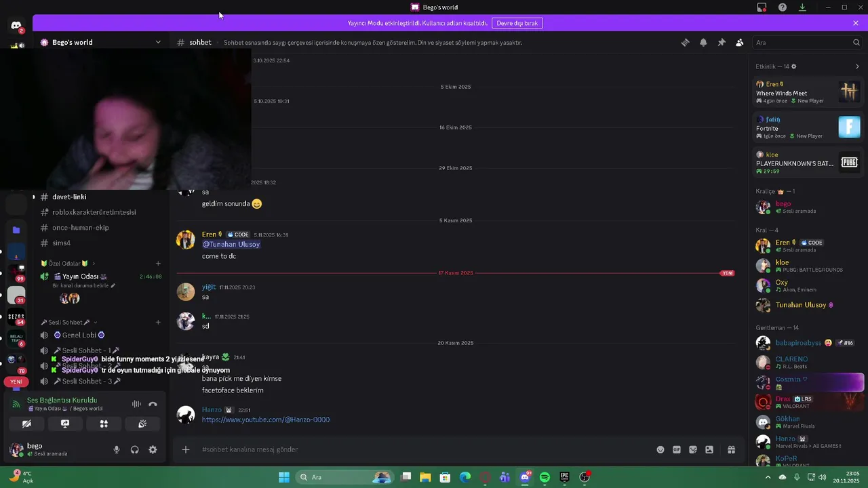868x488 pixels.
Task: Open Windows Start menu
Action: click(x=284, y=477)
